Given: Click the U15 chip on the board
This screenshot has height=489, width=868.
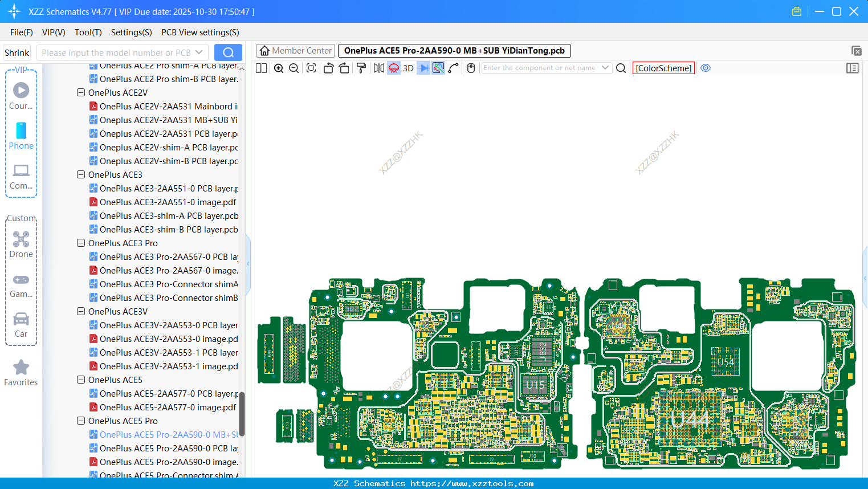Looking at the screenshot, I should pos(535,385).
